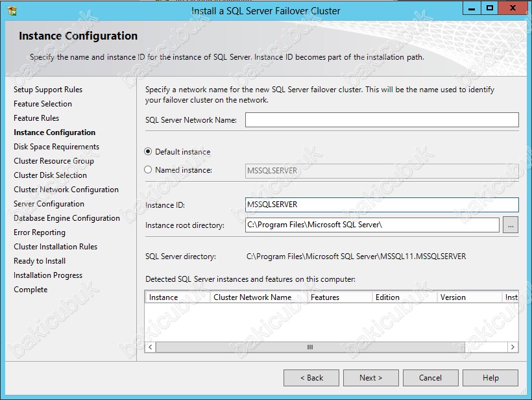Click the Named instance text box

click(381, 171)
